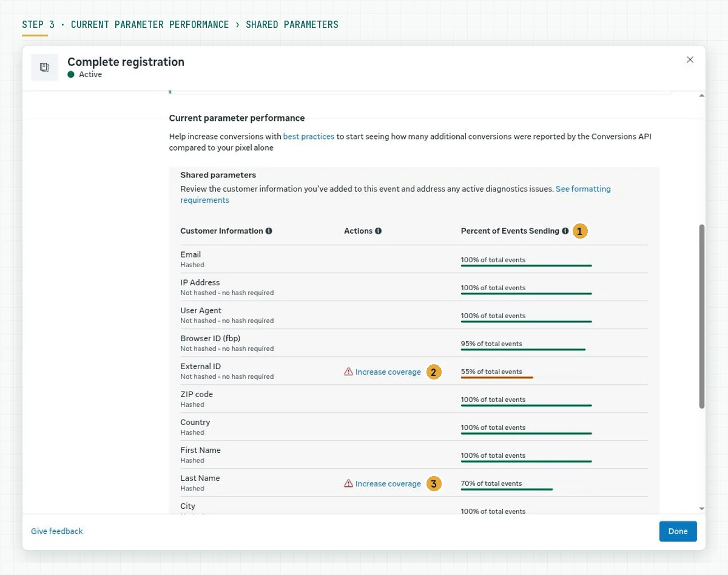Click the green Active status dot
This screenshot has height=575, width=728.
(x=71, y=75)
